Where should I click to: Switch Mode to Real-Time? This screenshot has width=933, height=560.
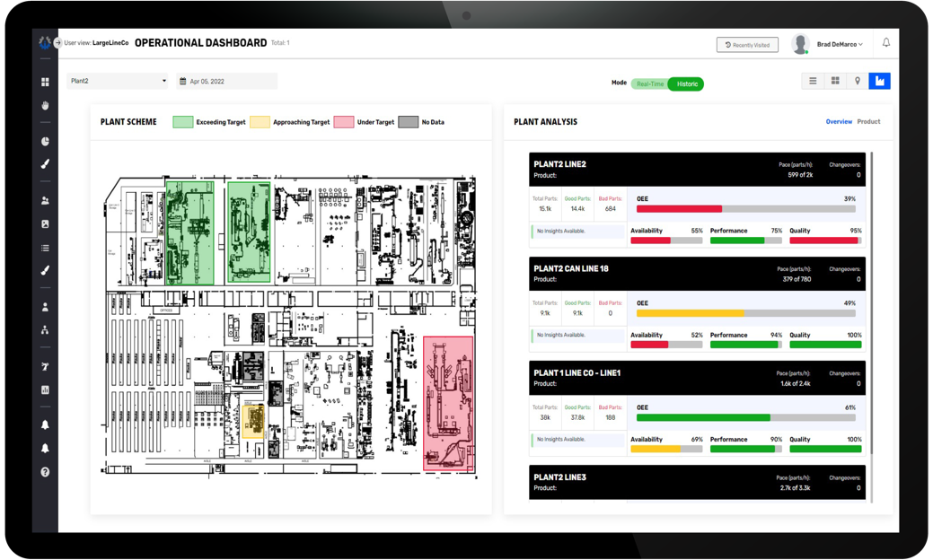pyautogui.click(x=650, y=82)
